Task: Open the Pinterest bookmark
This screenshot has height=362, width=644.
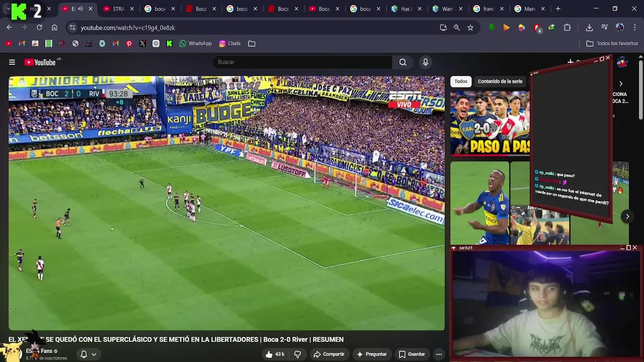Action: click(129, 44)
